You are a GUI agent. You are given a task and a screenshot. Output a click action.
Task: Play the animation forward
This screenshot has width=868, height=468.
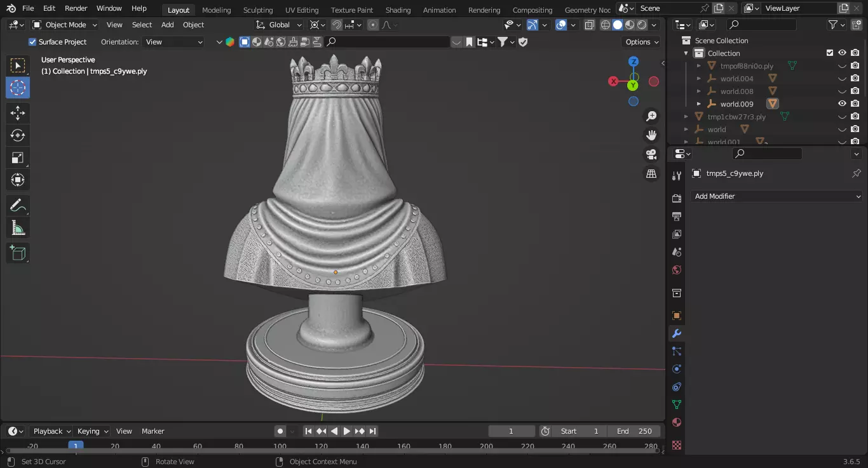(346, 431)
